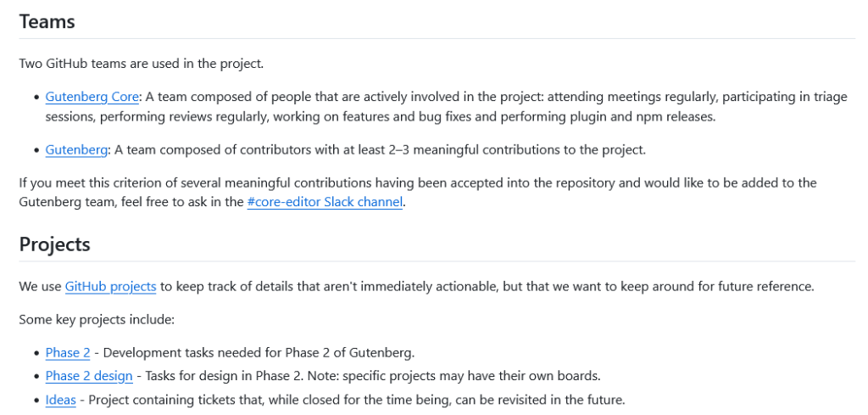
Task: Click the "Some key projects include:" text
Action: pos(97,320)
